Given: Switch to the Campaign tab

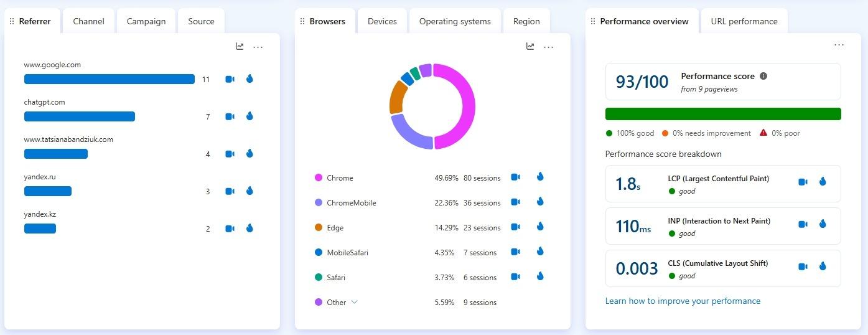Looking at the screenshot, I should pos(146,21).
